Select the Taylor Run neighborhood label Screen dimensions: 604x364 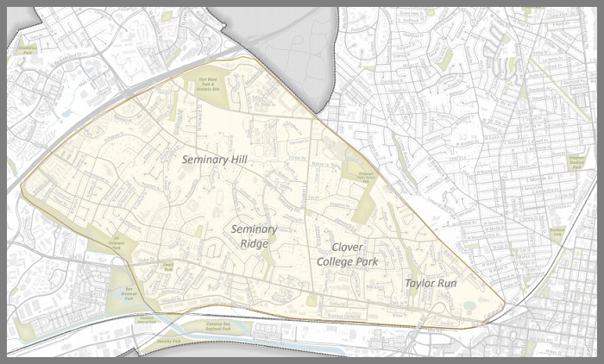[x=431, y=283]
